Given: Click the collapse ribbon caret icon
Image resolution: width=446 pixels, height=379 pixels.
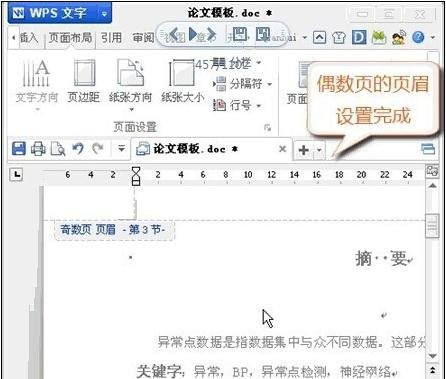Looking at the screenshot, I should [319, 37].
